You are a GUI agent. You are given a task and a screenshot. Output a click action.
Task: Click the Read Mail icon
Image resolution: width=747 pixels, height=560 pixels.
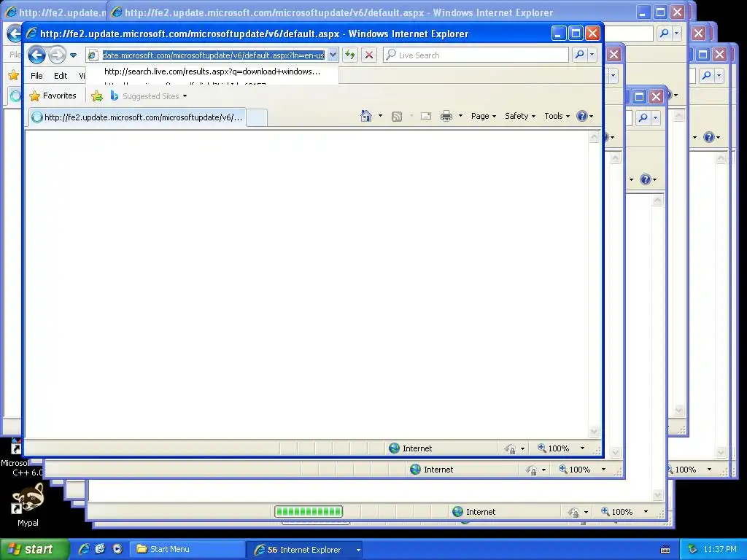point(426,116)
